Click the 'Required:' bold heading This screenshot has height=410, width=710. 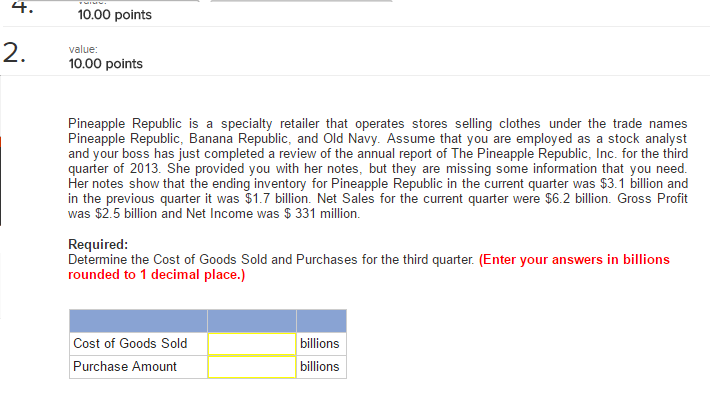tap(98, 245)
